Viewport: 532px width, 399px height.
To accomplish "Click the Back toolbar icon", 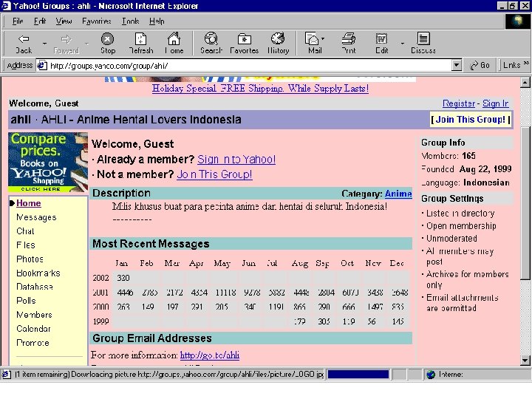I will pos(24,43).
